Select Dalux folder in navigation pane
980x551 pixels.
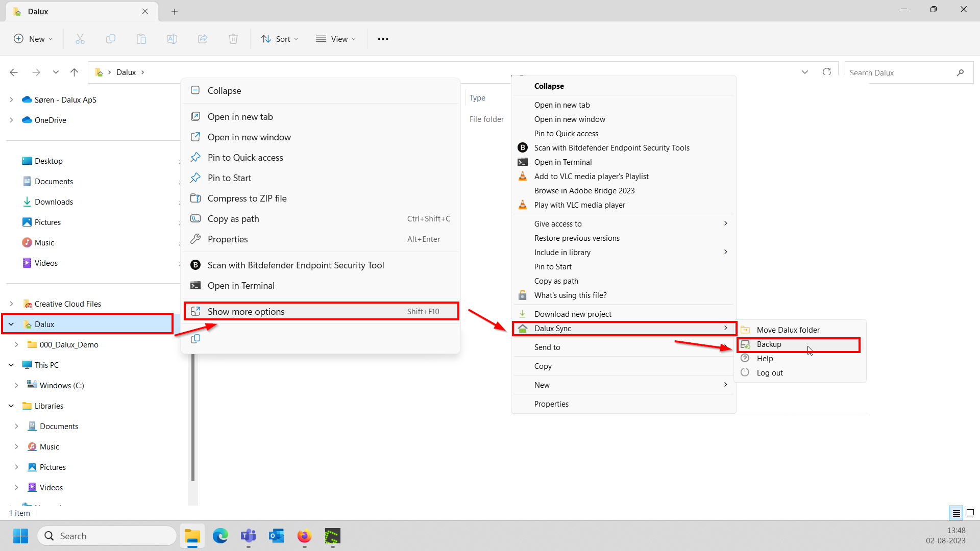coord(45,324)
